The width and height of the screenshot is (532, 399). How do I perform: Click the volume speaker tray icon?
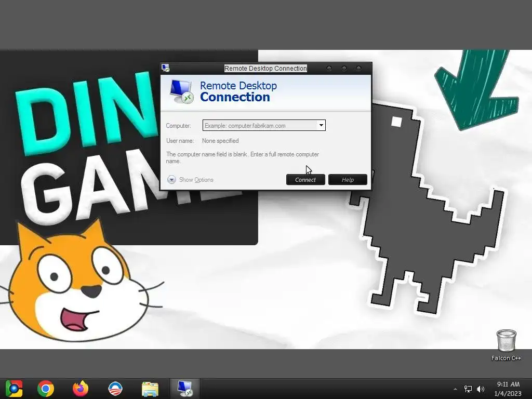(481, 389)
